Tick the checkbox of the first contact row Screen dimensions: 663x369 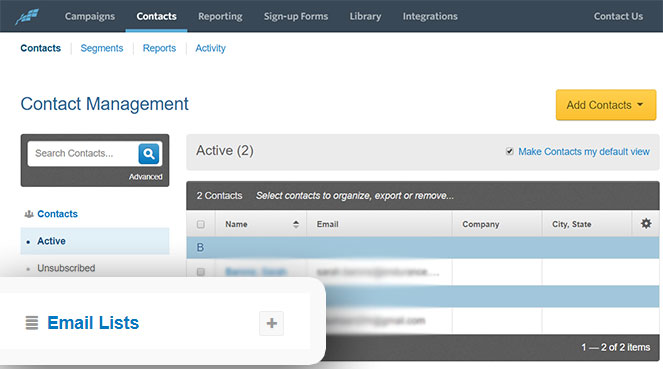201,272
